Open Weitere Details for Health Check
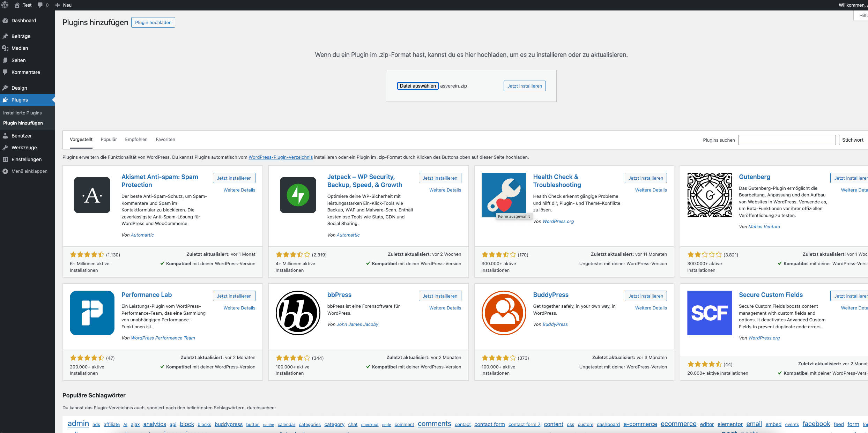The width and height of the screenshot is (868, 433). pyautogui.click(x=651, y=190)
